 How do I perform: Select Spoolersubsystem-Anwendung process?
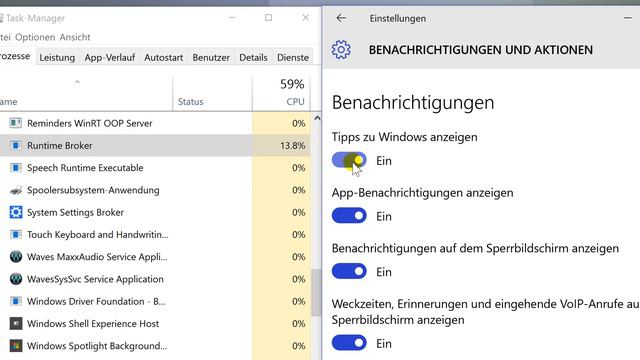tap(155, 190)
